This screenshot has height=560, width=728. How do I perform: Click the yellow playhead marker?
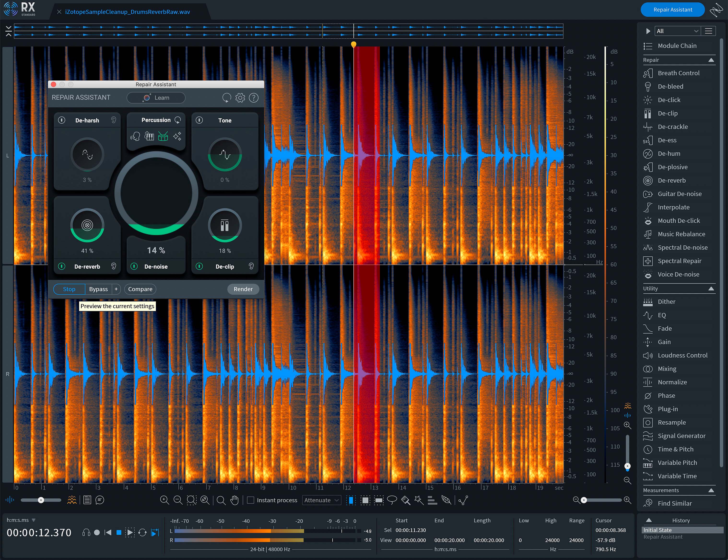click(354, 44)
